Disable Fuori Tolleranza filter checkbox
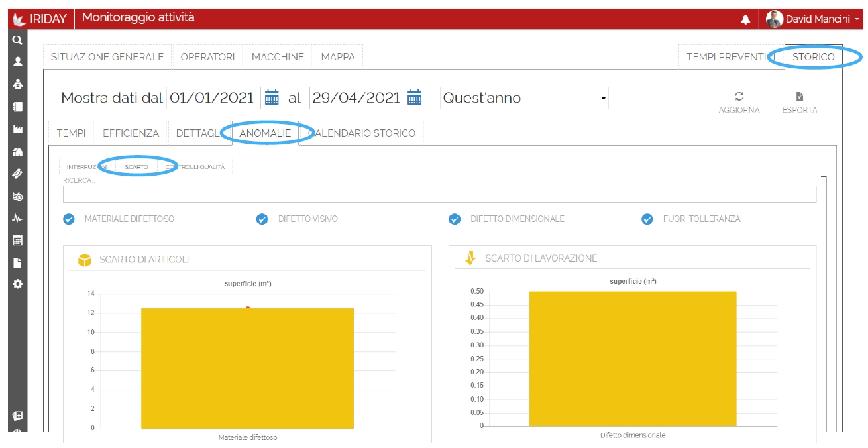Viewport: 868px width, 448px height. pyautogui.click(x=647, y=219)
